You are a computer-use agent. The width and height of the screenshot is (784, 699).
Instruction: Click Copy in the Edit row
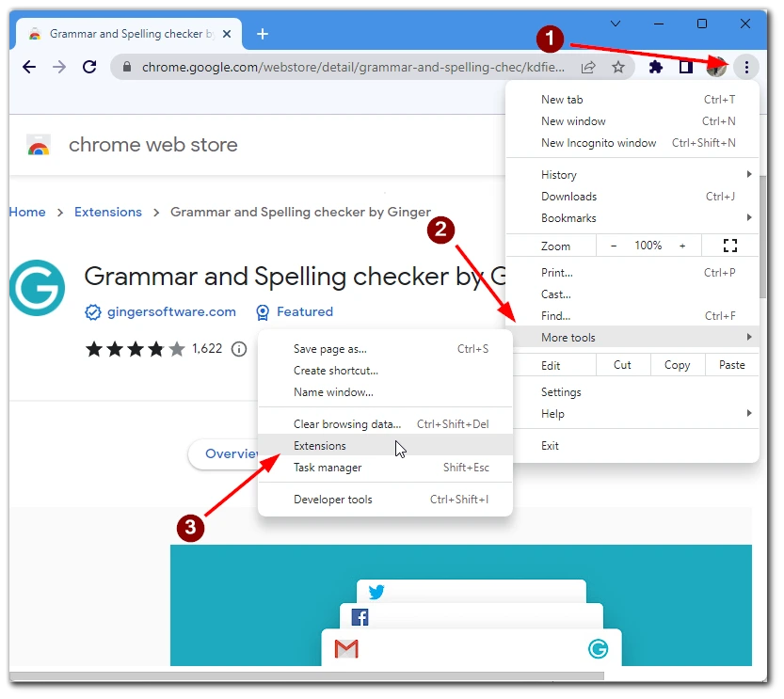(x=678, y=365)
